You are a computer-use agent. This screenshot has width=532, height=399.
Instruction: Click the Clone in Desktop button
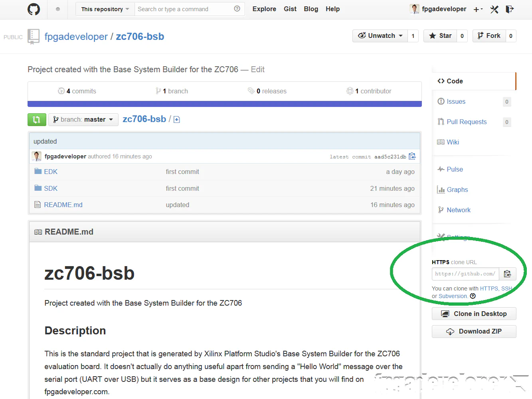tap(474, 314)
